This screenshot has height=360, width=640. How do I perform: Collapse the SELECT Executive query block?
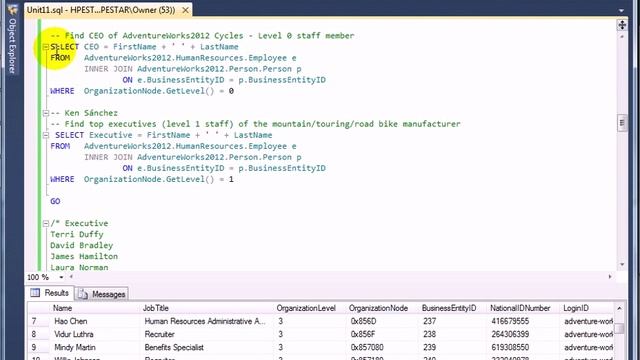[46, 135]
